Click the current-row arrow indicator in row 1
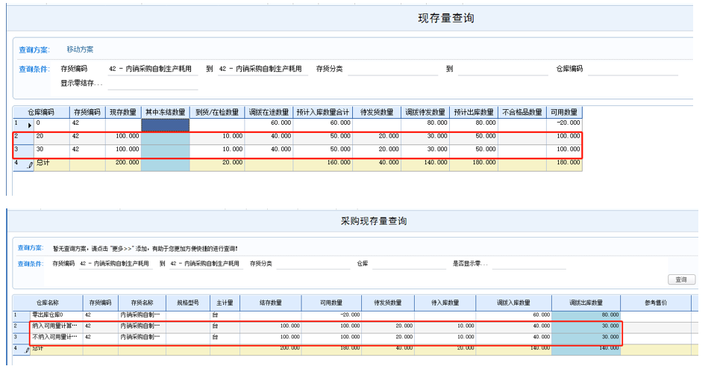 pos(29,125)
